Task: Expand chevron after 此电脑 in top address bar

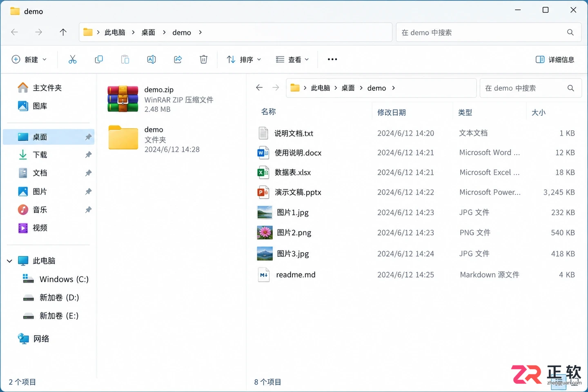Action: pyautogui.click(x=133, y=32)
